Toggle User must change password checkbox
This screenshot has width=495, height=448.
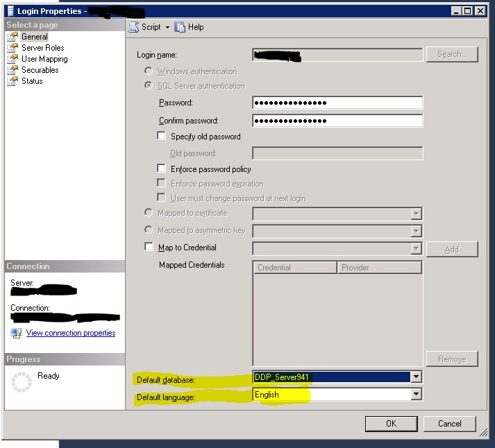pyautogui.click(x=161, y=198)
